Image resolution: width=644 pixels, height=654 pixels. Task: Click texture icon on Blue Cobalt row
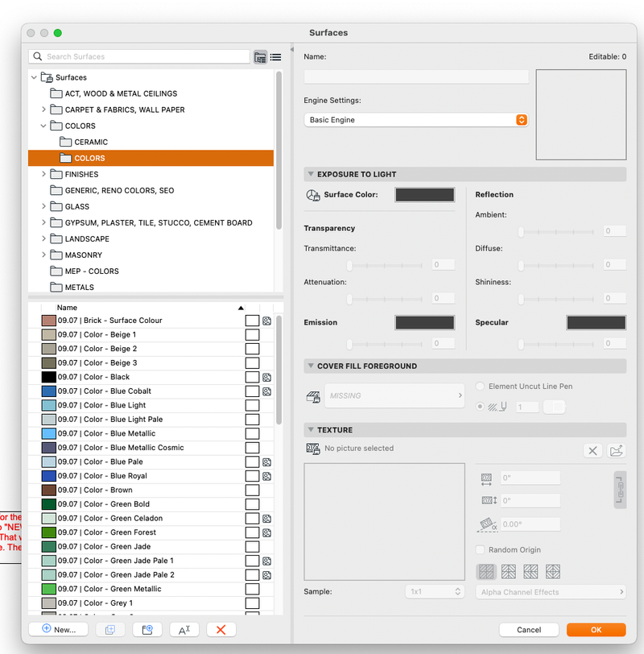266,391
